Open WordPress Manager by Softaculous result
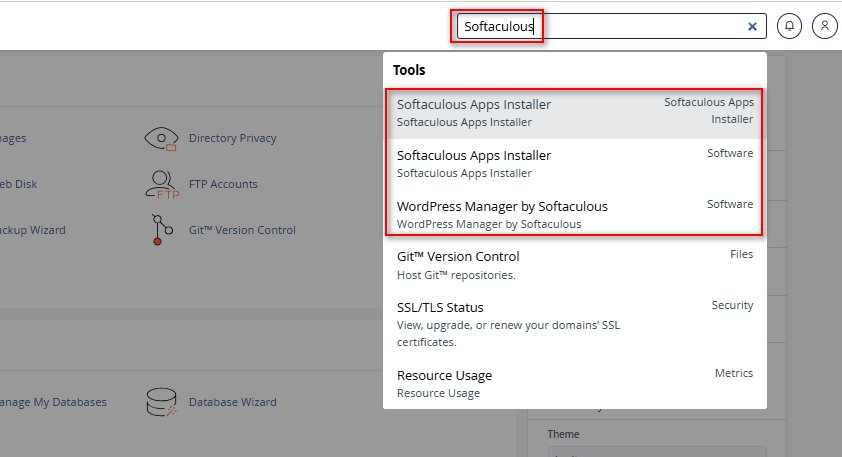 575,215
